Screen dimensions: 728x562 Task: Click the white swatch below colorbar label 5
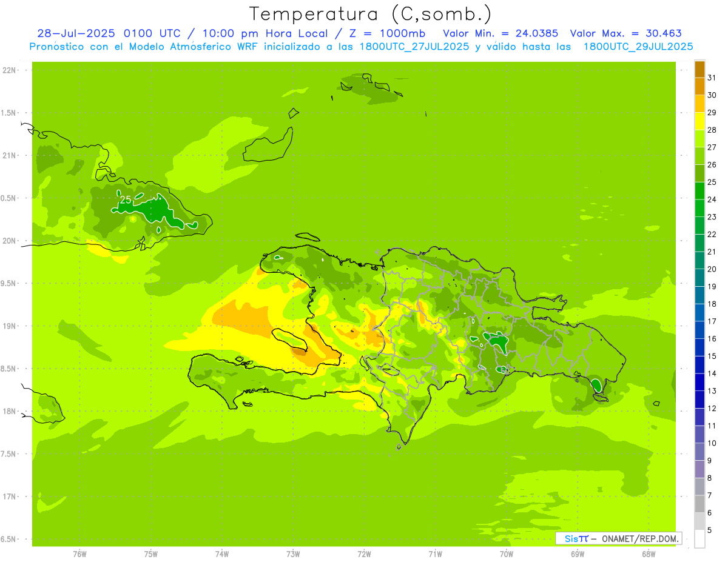tap(699, 539)
